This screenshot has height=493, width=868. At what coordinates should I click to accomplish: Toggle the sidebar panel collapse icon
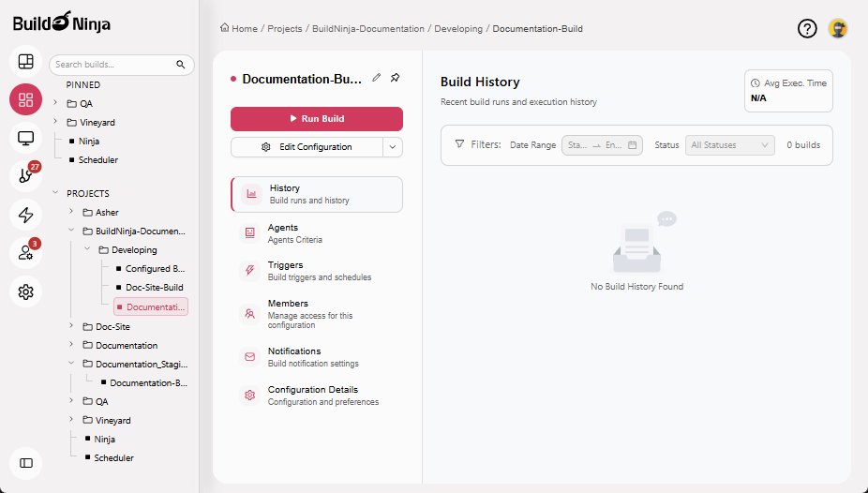(25, 463)
